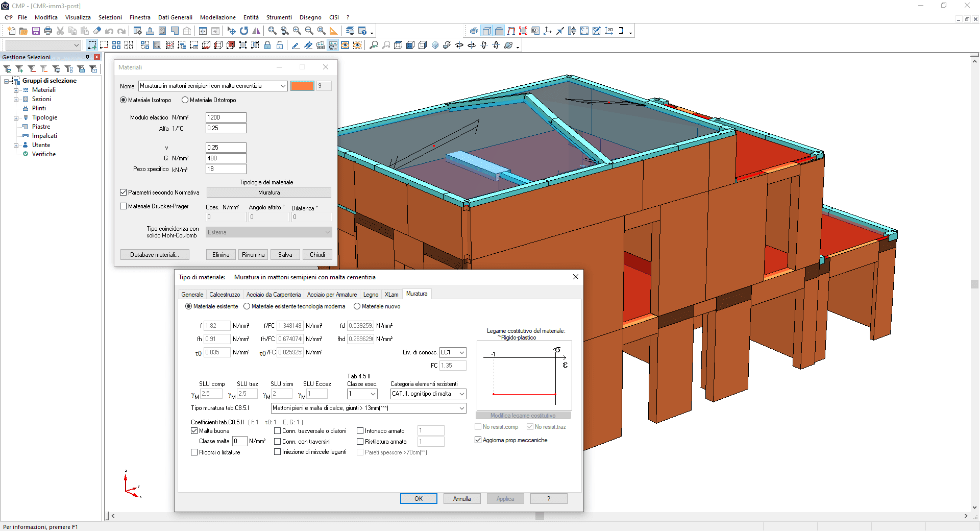Uncheck Malta buona checkbox
The image size is (980, 531).
tap(194, 431)
